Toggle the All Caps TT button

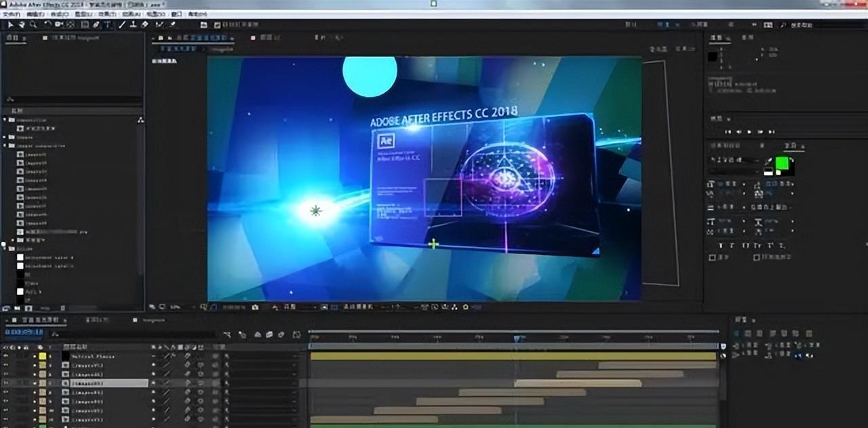click(746, 245)
